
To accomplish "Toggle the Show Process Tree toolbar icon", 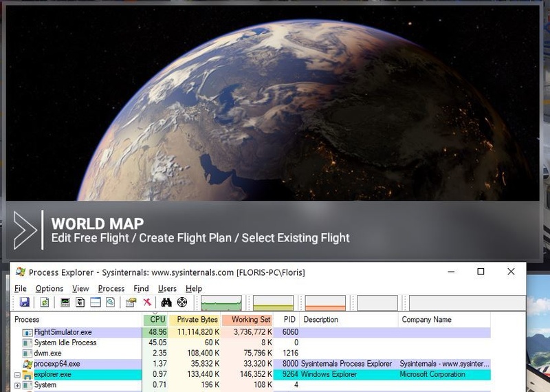I will tap(80, 302).
